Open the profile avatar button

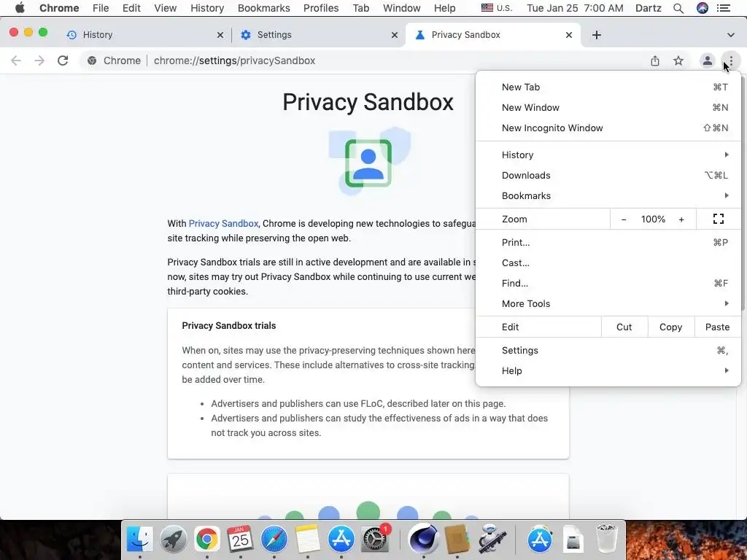point(708,61)
